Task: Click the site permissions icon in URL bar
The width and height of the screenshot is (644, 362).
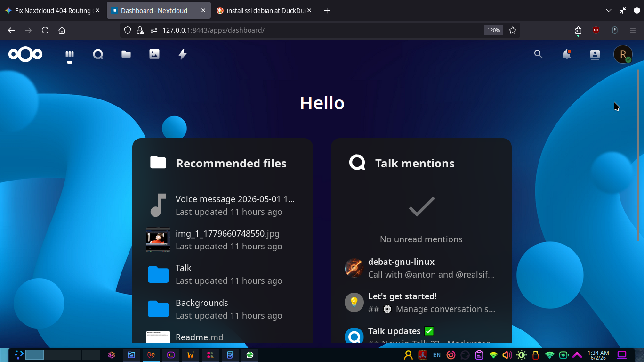Action: click(x=153, y=30)
